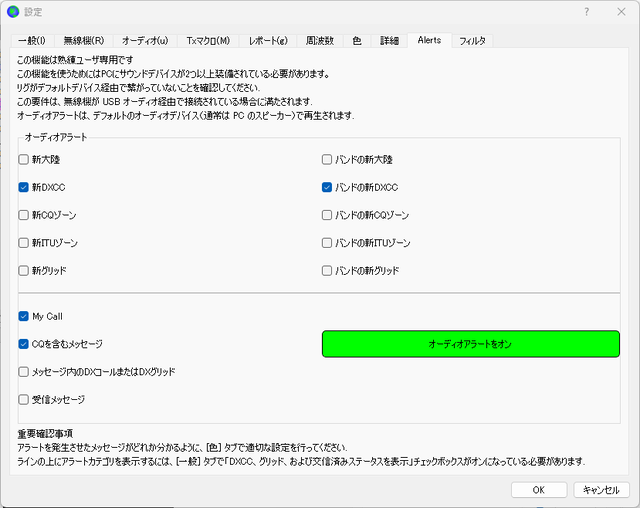Switch to the 色 tab
Image resolution: width=640 pixels, height=508 pixels.
tap(357, 41)
